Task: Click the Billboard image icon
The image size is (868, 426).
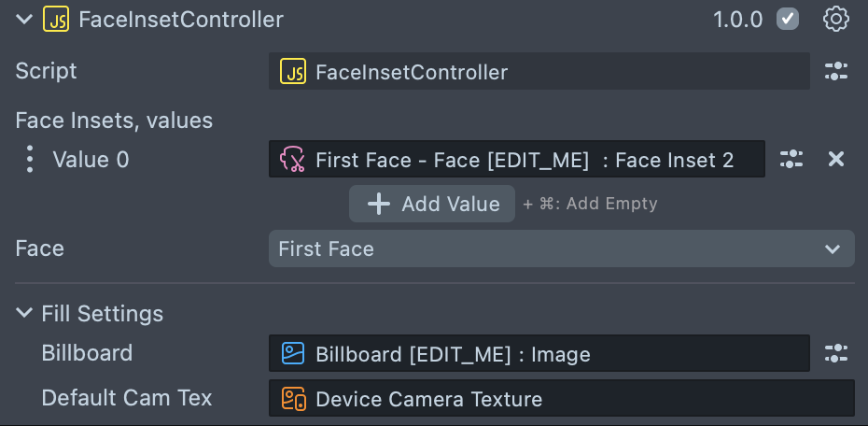Action: click(293, 354)
